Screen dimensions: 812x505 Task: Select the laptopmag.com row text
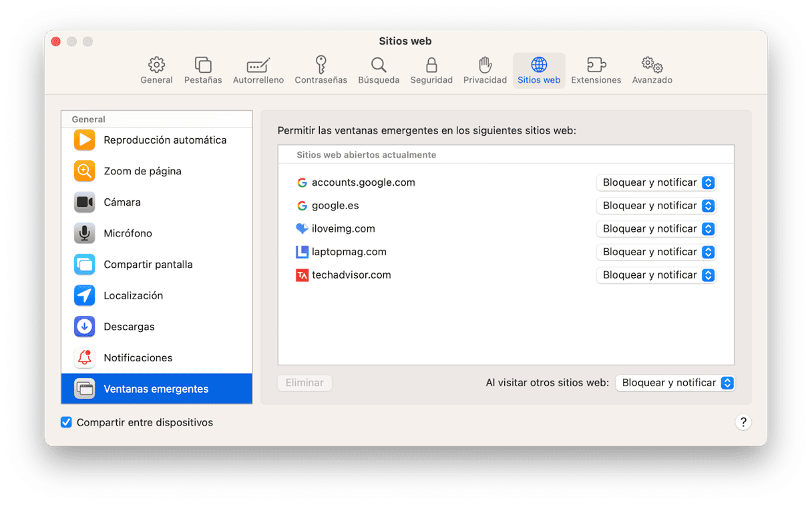[349, 252]
